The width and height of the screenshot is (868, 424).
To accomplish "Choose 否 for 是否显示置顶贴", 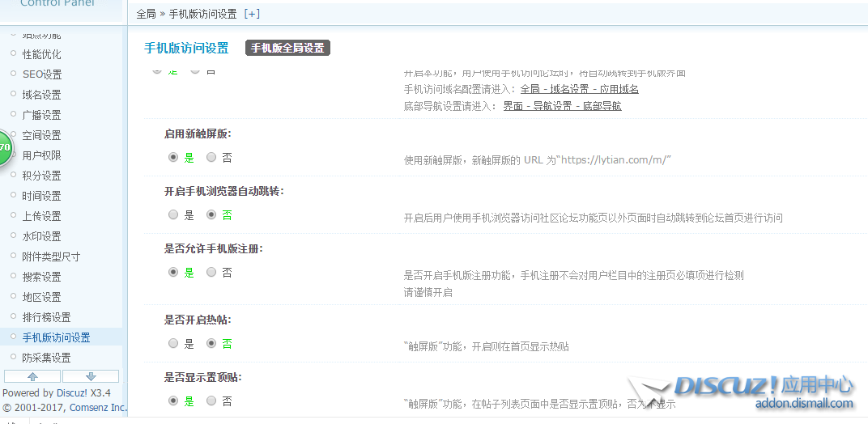I will coord(211,401).
